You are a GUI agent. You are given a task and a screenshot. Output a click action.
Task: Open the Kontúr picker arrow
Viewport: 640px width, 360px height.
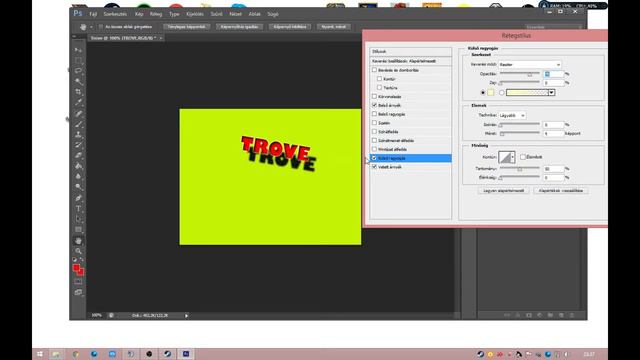pos(513,157)
